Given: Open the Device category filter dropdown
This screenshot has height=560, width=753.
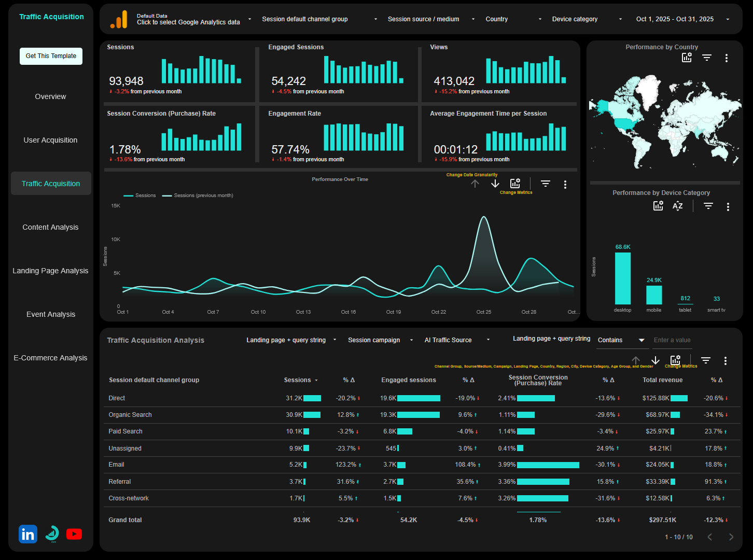Looking at the screenshot, I should (x=586, y=19).
